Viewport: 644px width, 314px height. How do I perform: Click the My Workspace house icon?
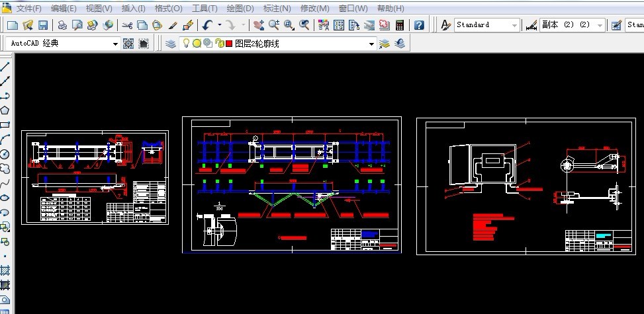click(x=144, y=44)
